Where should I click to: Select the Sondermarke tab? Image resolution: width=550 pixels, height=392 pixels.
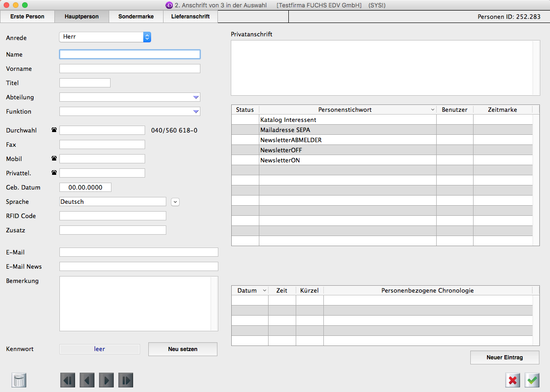click(x=136, y=17)
